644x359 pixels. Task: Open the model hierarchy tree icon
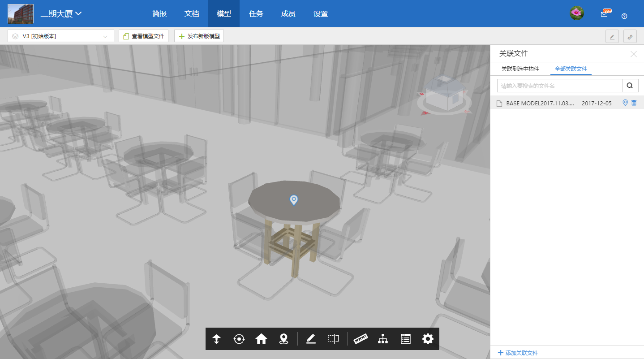point(383,339)
